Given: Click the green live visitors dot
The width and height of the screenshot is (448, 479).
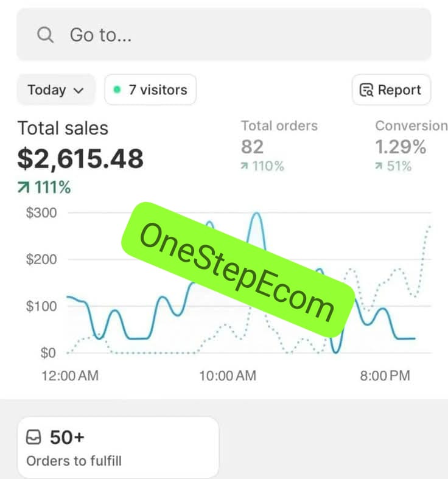Looking at the screenshot, I should click(x=117, y=89).
